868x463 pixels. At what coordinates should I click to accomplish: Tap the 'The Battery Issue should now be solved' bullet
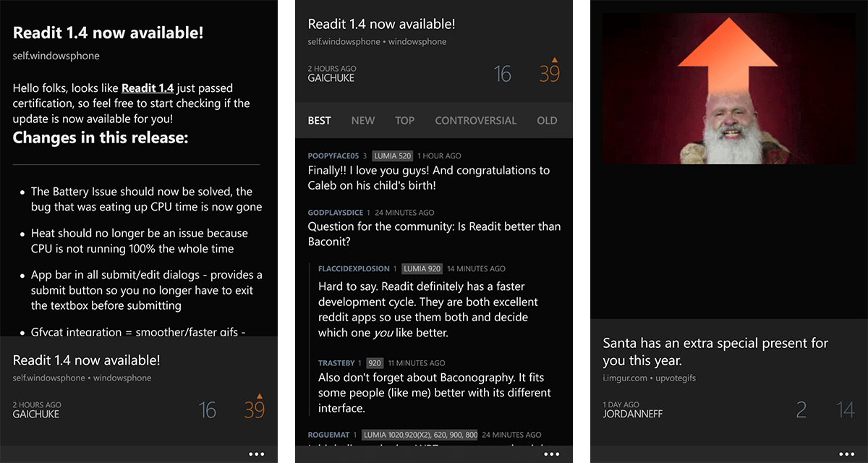point(146,199)
